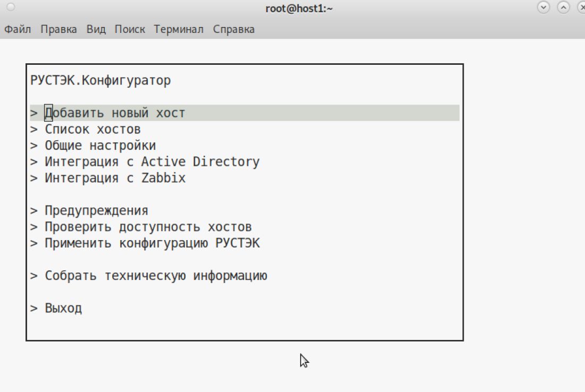The image size is (585, 392).
Task: Open Общие настройки entry
Action: pyautogui.click(x=100, y=146)
